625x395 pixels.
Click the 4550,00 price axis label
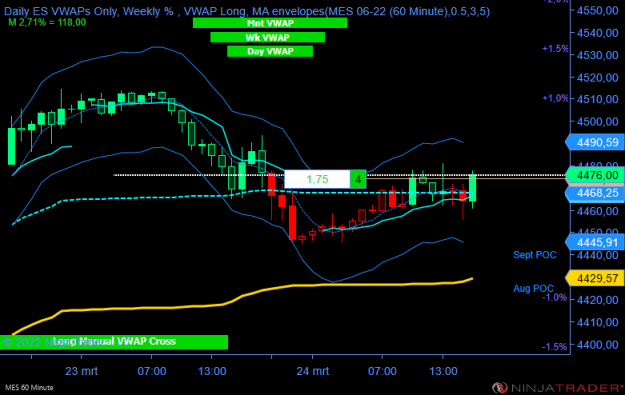pos(597,11)
